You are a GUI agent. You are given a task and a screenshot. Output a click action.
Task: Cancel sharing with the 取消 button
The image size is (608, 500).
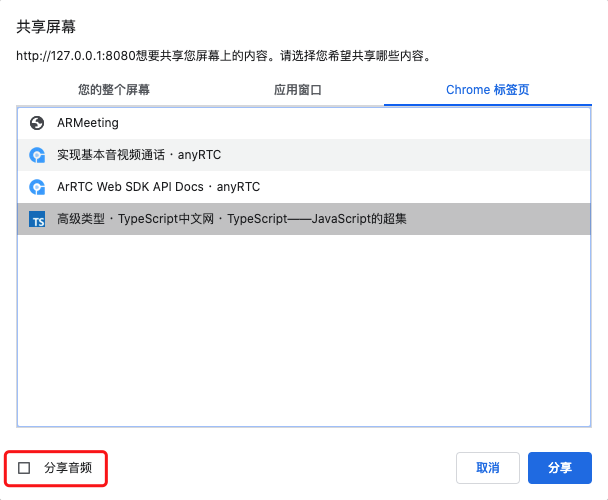click(487, 467)
